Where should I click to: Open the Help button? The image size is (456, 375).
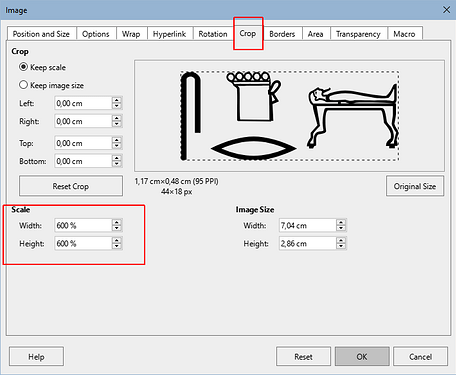(36, 357)
